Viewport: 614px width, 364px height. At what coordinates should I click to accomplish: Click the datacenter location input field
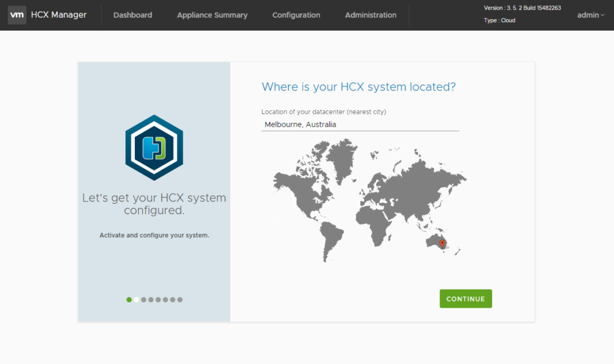(x=360, y=125)
